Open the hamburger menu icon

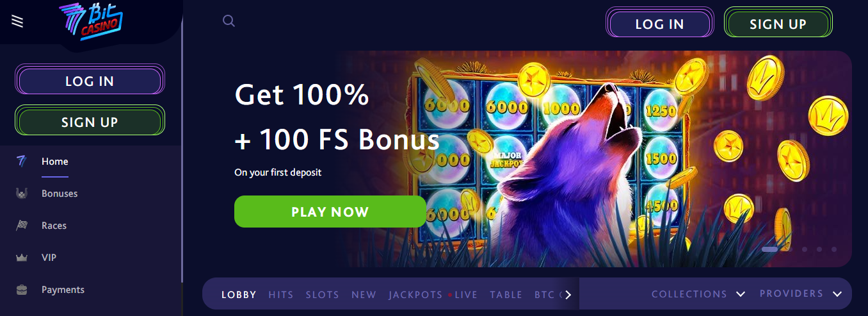click(x=18, y=21)
